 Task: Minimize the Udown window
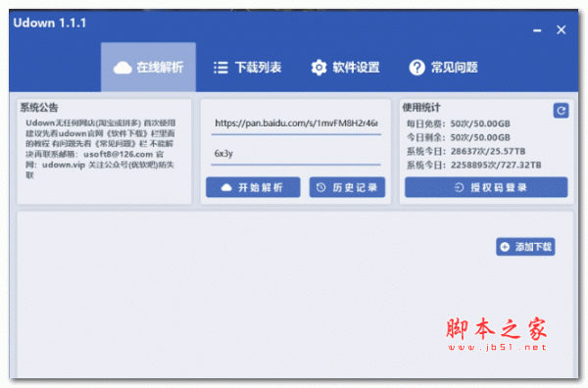point(537,30)
